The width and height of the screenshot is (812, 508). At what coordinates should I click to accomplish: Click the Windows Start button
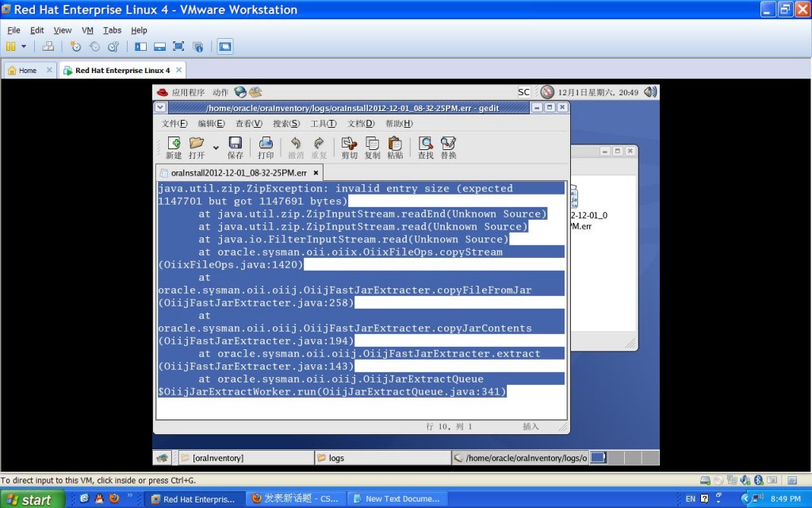pyautogui.click(x=29, y=499)
